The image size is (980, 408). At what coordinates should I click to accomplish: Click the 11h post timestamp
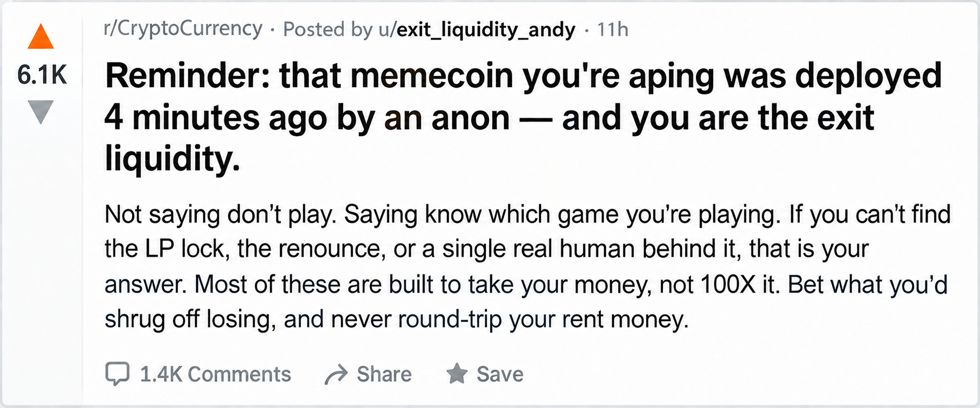click(613, 30)
